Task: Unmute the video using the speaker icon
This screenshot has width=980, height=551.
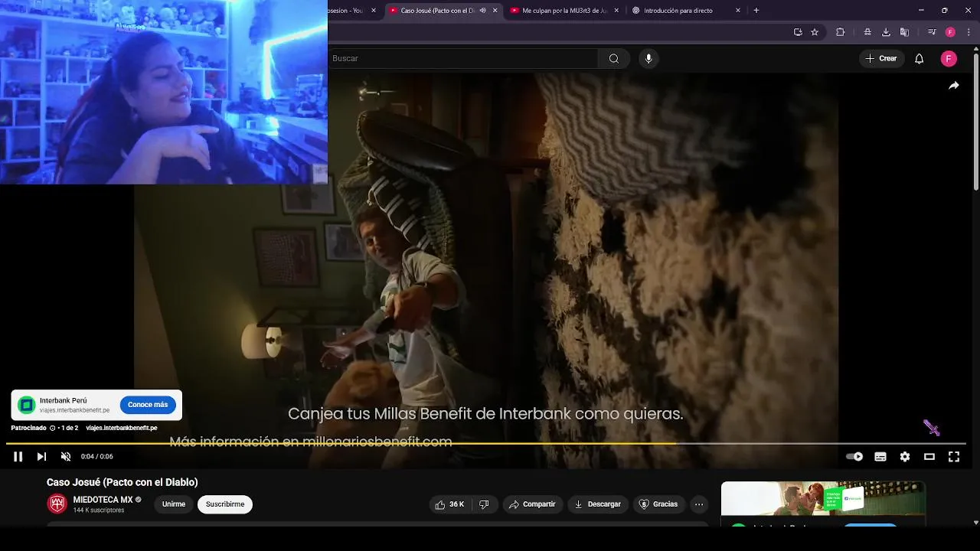Action: tap(66, 457)
